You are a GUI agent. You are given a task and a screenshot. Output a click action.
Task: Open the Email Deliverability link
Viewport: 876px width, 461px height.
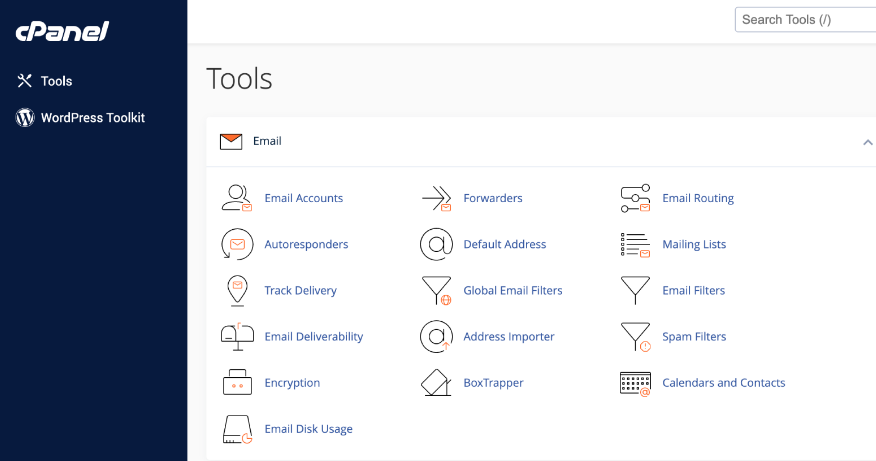[x=313, y=337]
